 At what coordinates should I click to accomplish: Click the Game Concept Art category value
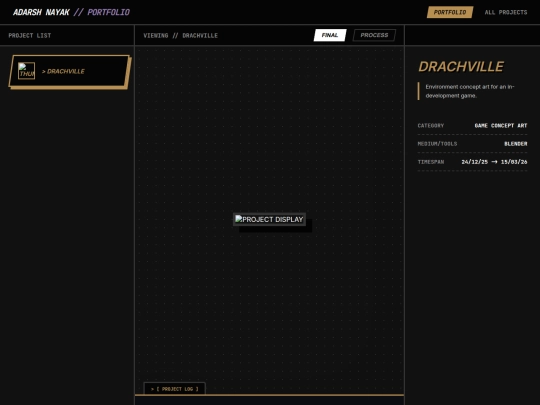pyautogui.click(x=501, y=126)
